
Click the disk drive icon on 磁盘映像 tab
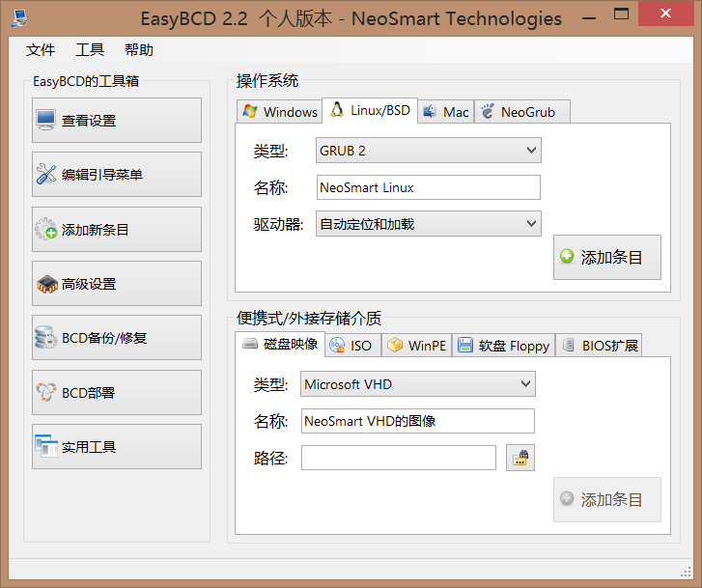(250, 344)
